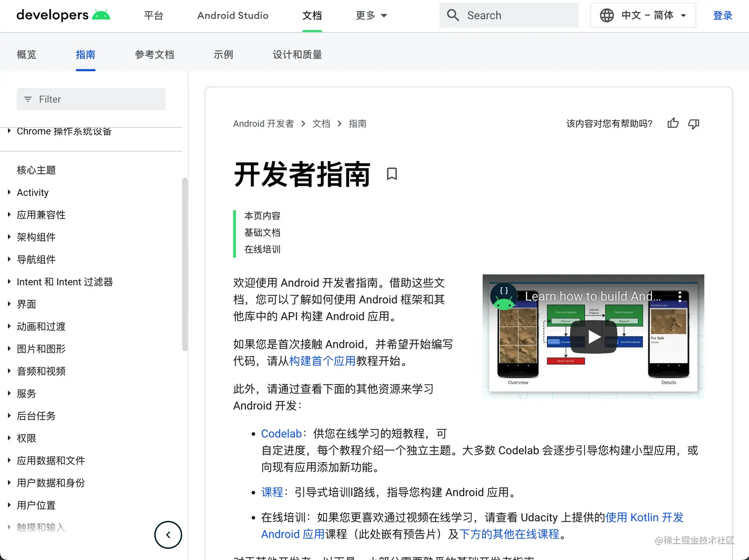Open the 更多 dropdown menu
This screenshot has width=749, height=560.
click(x=372, y=15)
